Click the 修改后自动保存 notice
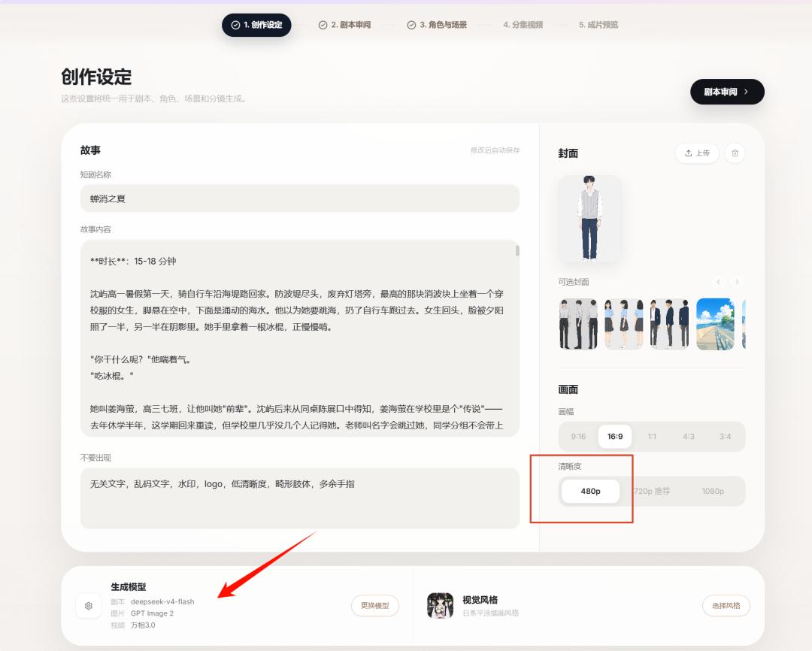The width and height of the screenshot is (812, 651). click(495, 150)
